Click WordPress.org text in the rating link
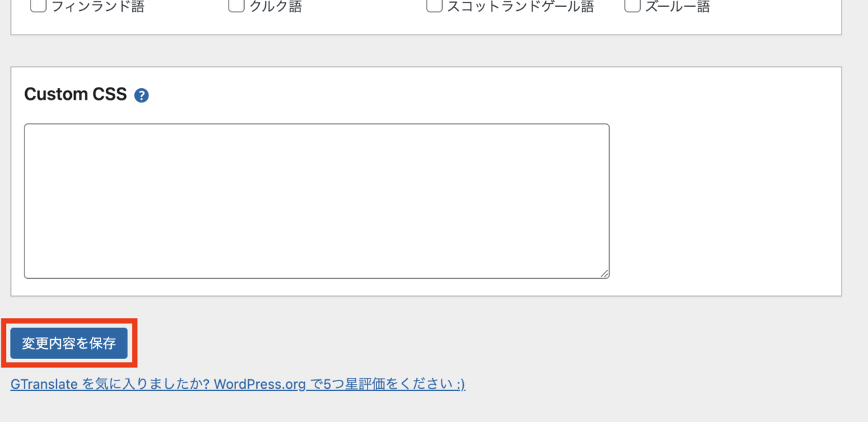Image resolution: width=868 pixels, height=422 pixels. pos(260,384)
